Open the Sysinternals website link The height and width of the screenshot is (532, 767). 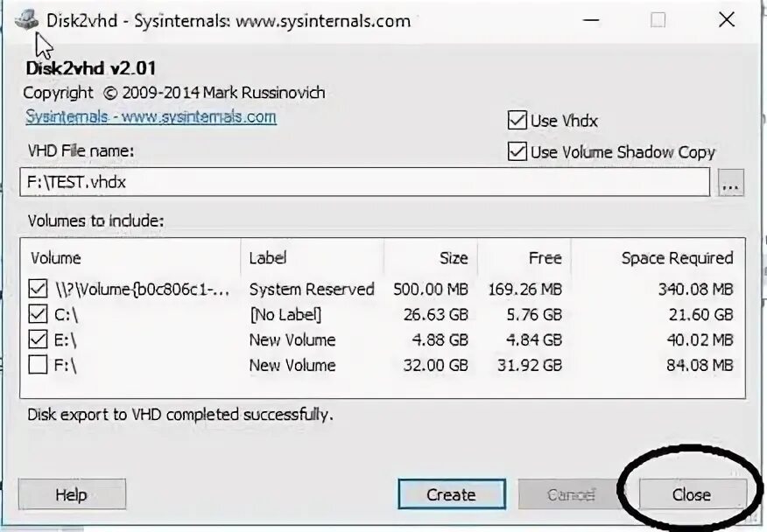[151, 117]
